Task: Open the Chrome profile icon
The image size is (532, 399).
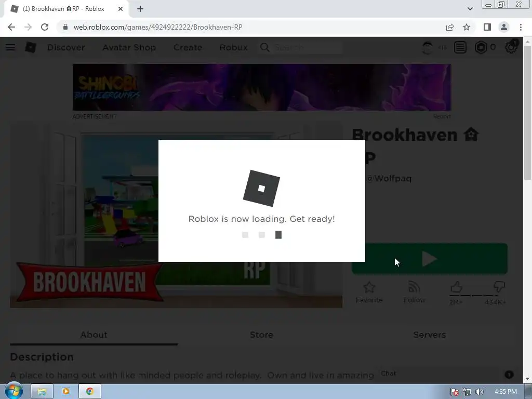Action: pyautogui.click(x=504, y=27)
